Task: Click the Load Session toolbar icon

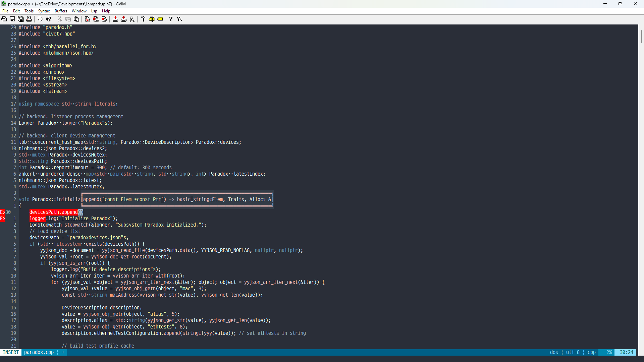Action: pos(115,19)
